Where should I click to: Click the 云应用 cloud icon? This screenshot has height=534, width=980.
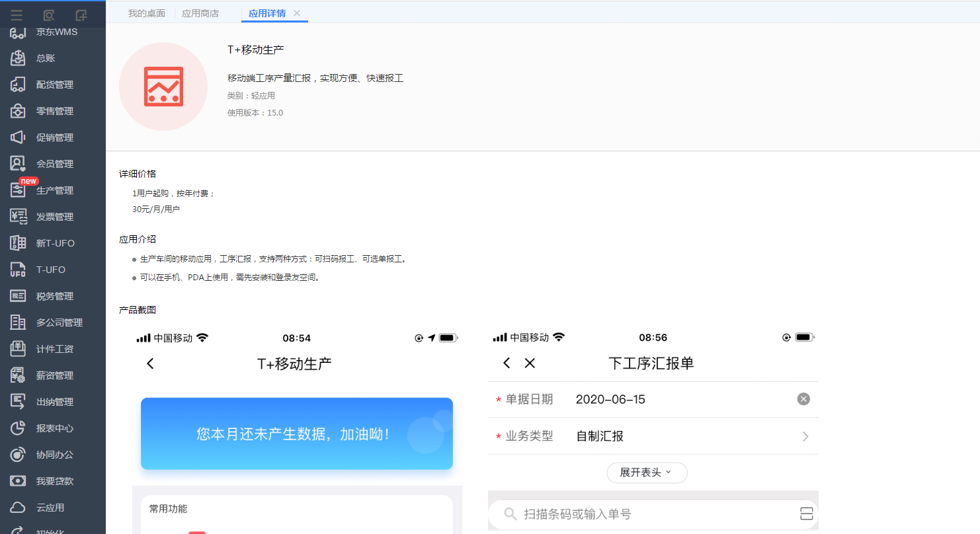pyautogui.click(x=18, y=508)
